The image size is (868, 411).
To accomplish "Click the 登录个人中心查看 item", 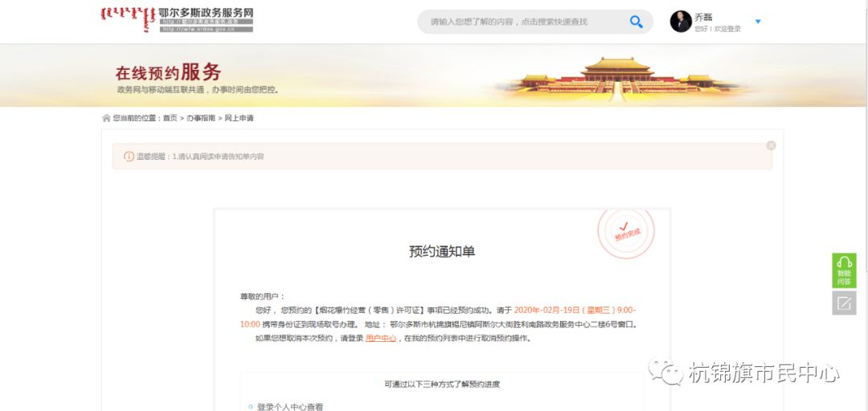I will coord(290,406).
